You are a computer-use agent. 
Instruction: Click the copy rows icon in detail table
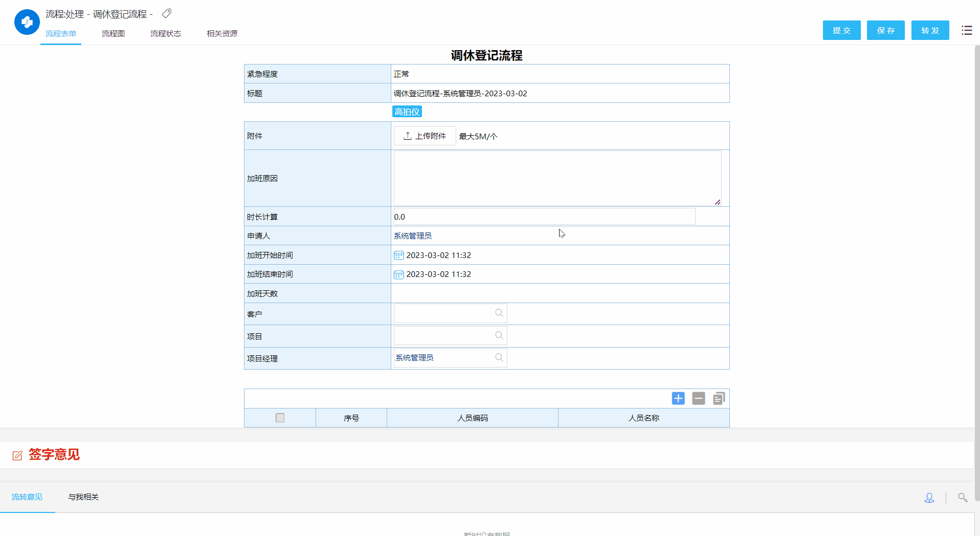[719, 398]
